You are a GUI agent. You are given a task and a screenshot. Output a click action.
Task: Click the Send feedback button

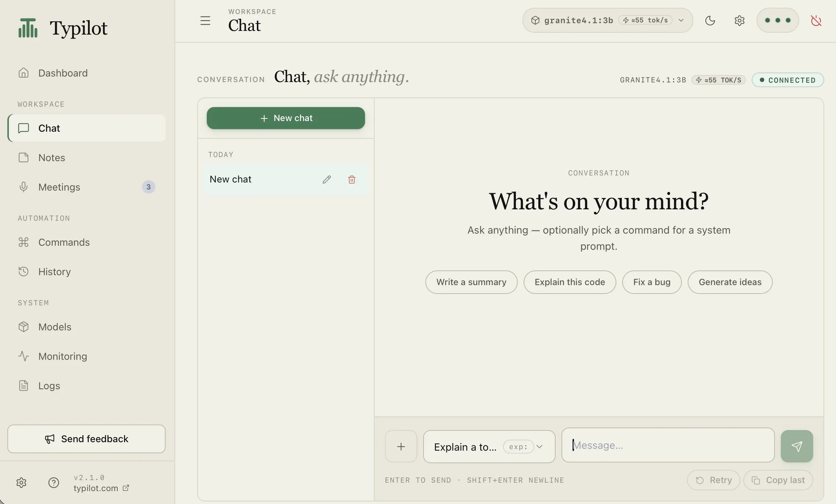pos(86,439)
